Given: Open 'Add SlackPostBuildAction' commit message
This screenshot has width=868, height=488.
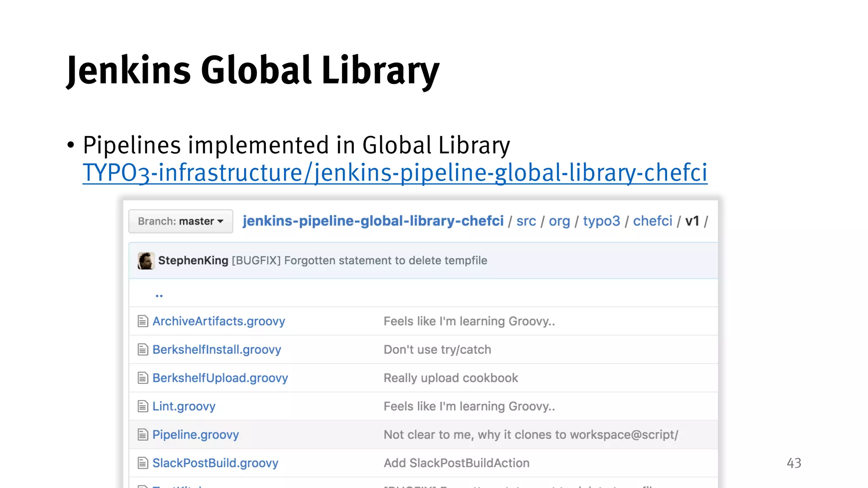Looking at the screenshot, I should (x=456, y=463).
